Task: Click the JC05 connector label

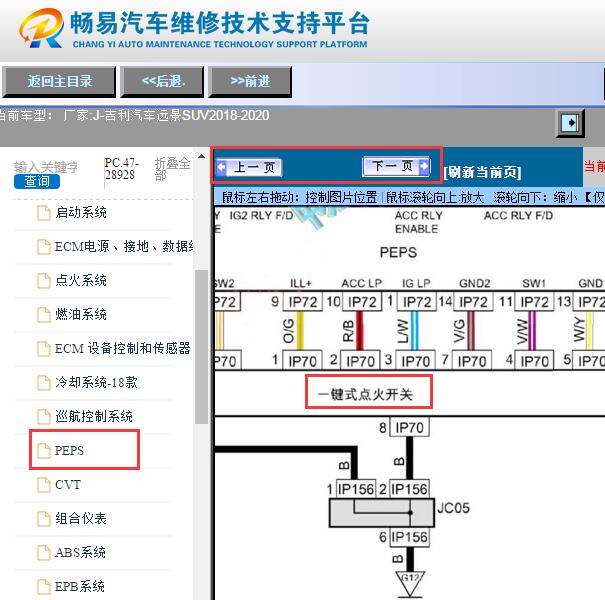Action: click(x=453, y=508)
